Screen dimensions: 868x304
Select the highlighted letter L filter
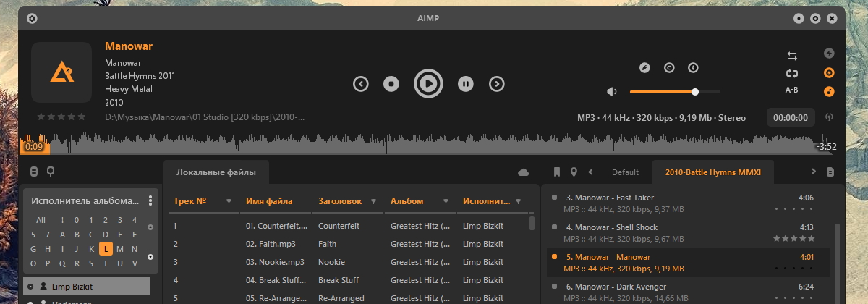(x=106, y=249)
